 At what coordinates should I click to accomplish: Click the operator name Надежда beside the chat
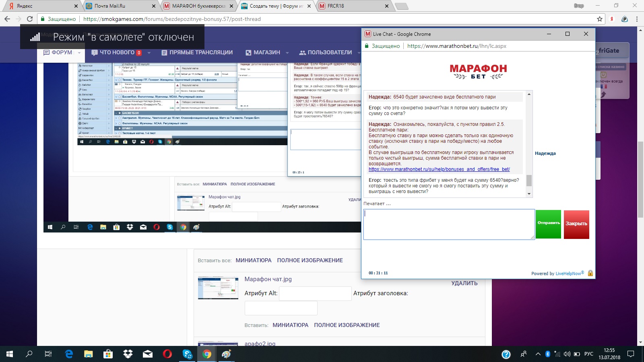point(545,153)
